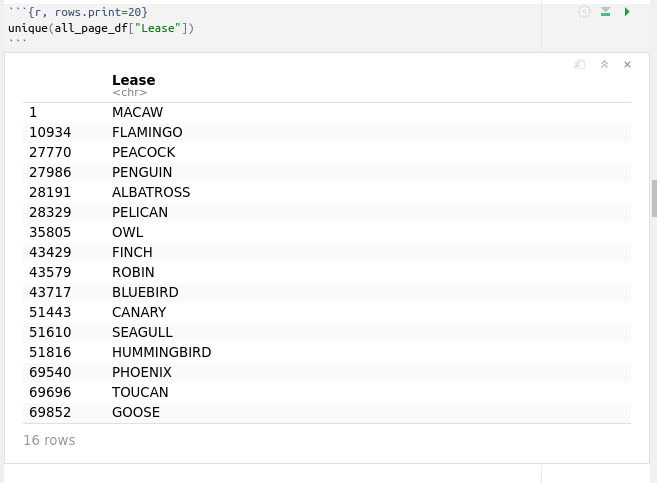The height and width of the screenshot is (483, 657).
Task: Show chunk output in new window
Action: pos(580,65)
